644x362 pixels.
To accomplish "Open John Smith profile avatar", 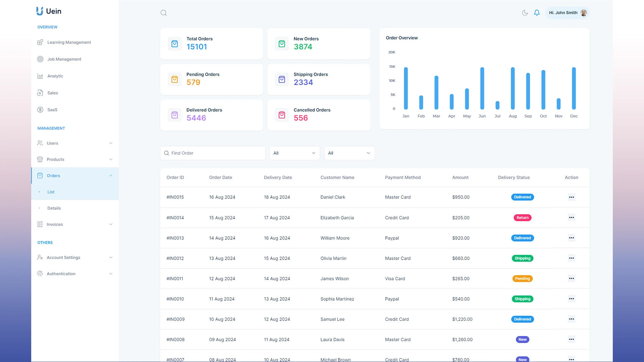I will (x=584, y=13).
